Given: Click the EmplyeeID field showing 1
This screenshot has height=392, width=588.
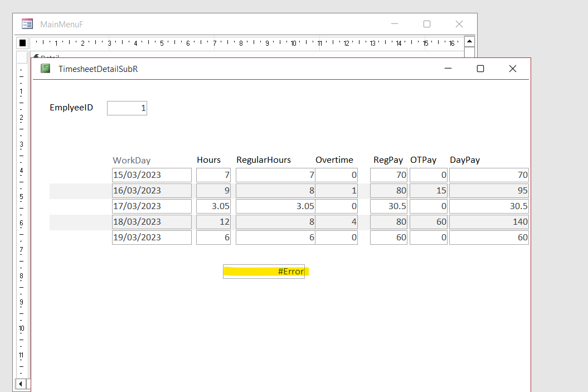Looking at the screenshot, I should pos(127,108).
